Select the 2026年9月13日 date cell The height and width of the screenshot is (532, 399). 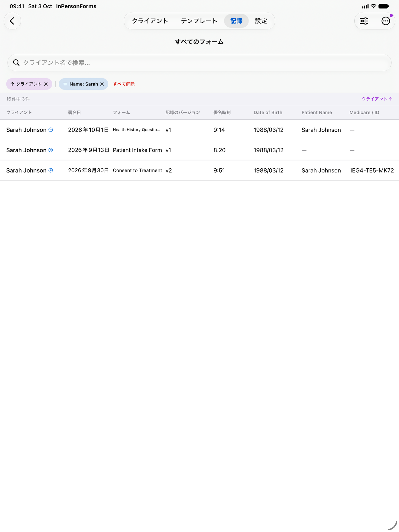(89, 150)
